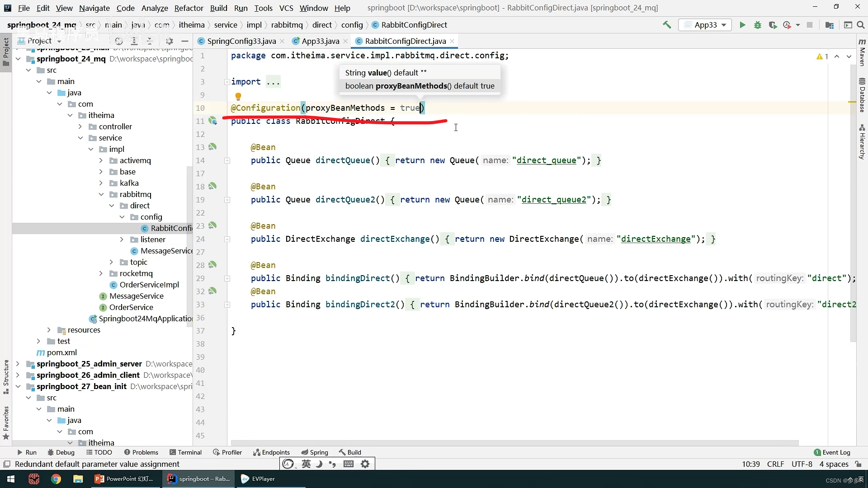Open the Refactor menu
868x488 pixels.
[189, 8]
